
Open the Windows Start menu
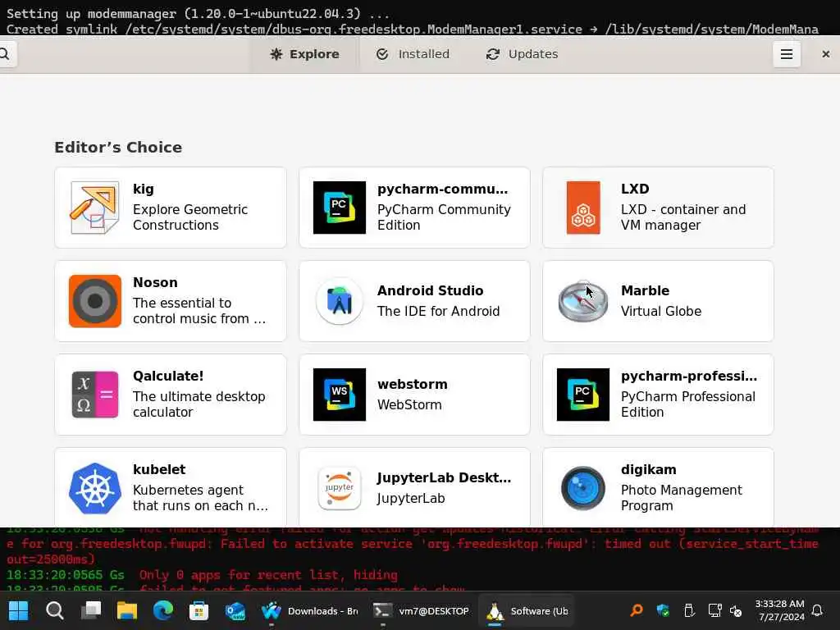tap(18, 610)
